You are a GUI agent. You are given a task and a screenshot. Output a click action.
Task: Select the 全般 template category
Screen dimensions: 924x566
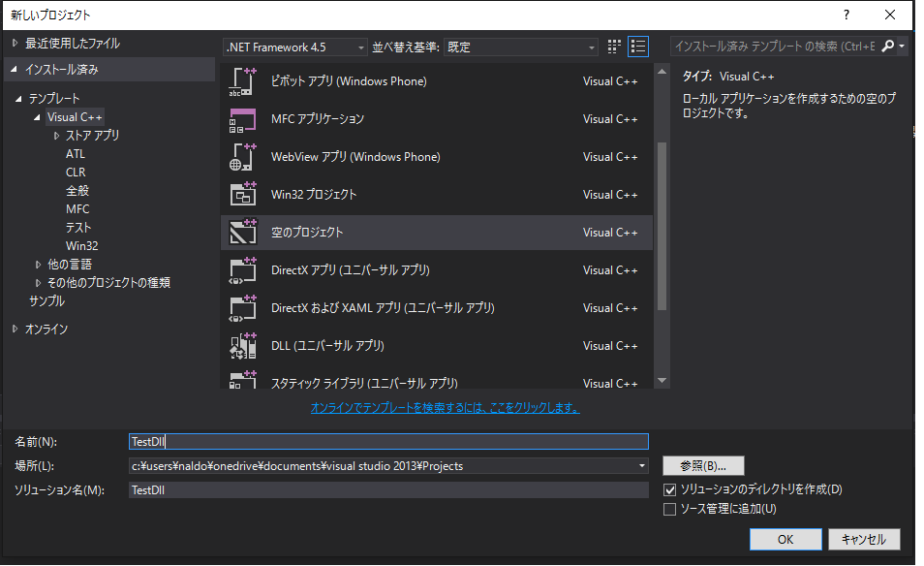coord(77,190)
